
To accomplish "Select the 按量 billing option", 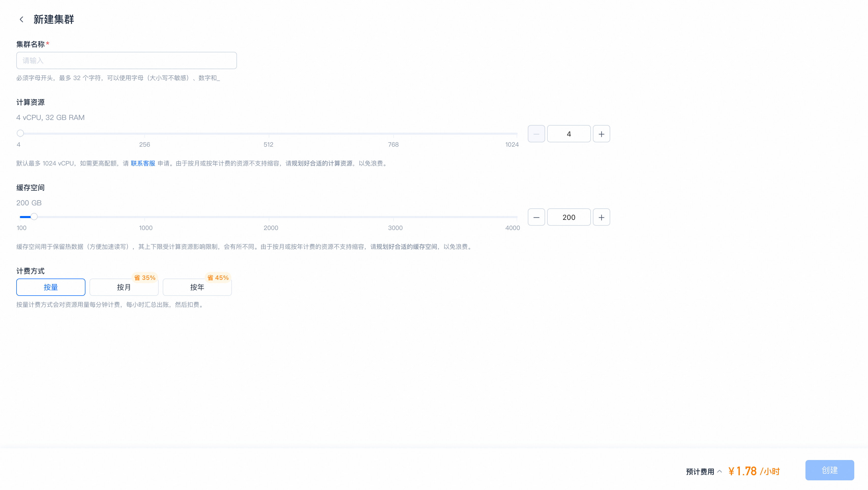I will (51, 287).
